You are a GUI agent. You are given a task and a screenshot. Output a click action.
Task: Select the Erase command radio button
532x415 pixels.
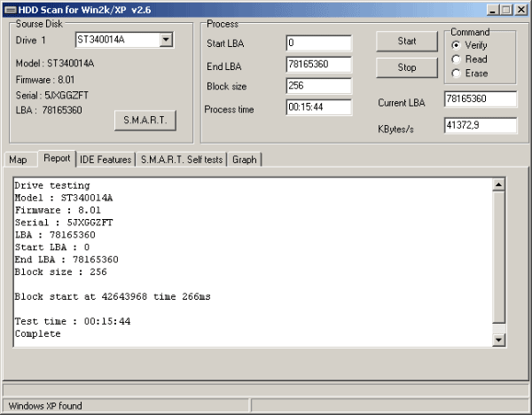[x=456, y=74]
